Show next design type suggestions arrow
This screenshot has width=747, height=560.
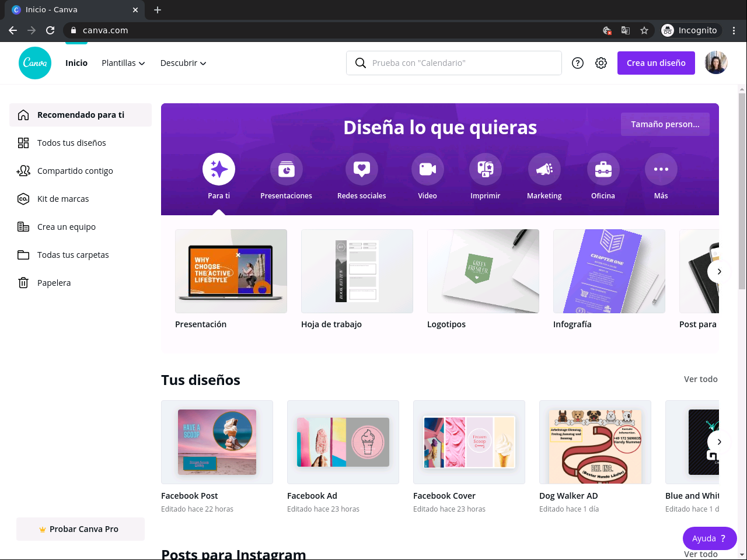pyautogui.click(x=719, y=271)
